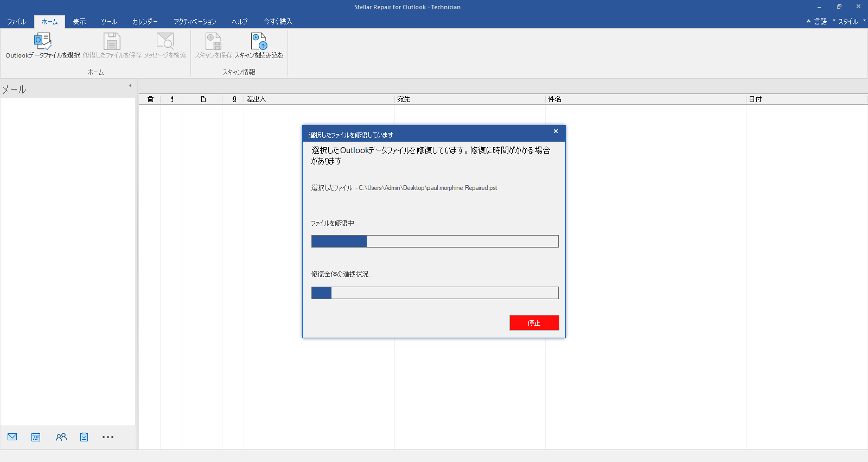
Task: Click Outlook data file select icon
Action: tap(42, 41)
